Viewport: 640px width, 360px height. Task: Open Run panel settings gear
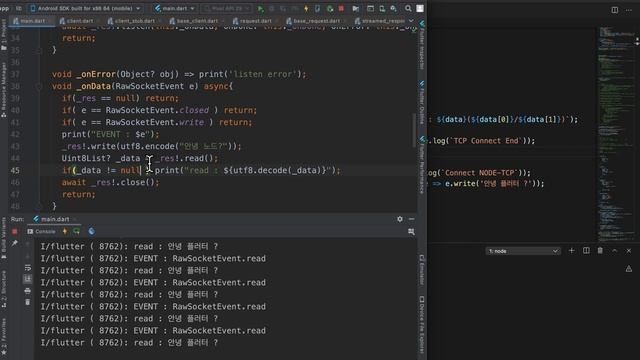coord(400,219)
